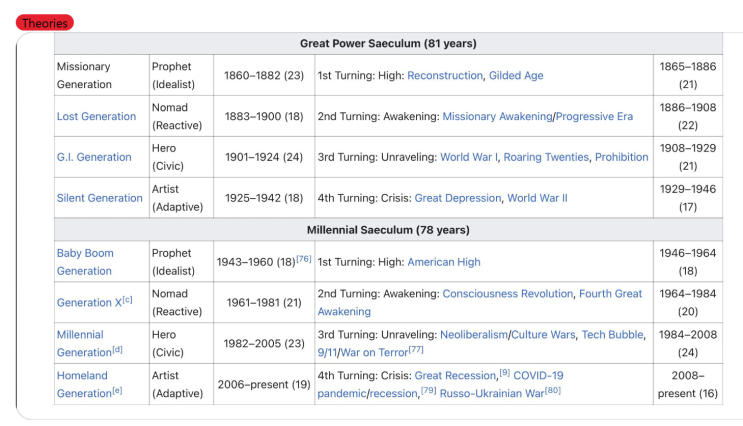
Task: Click the red Theories label
Action: coord(45,23)
